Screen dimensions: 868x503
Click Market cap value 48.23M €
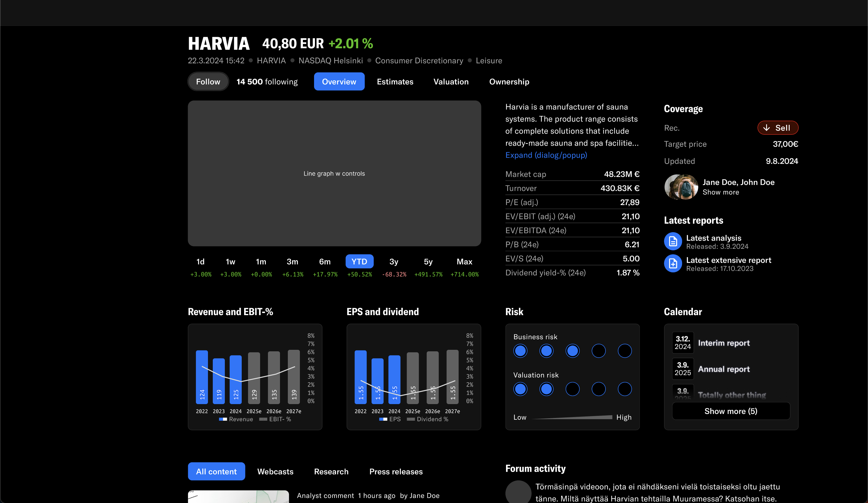pyautogui.click(x=621, y=174)
